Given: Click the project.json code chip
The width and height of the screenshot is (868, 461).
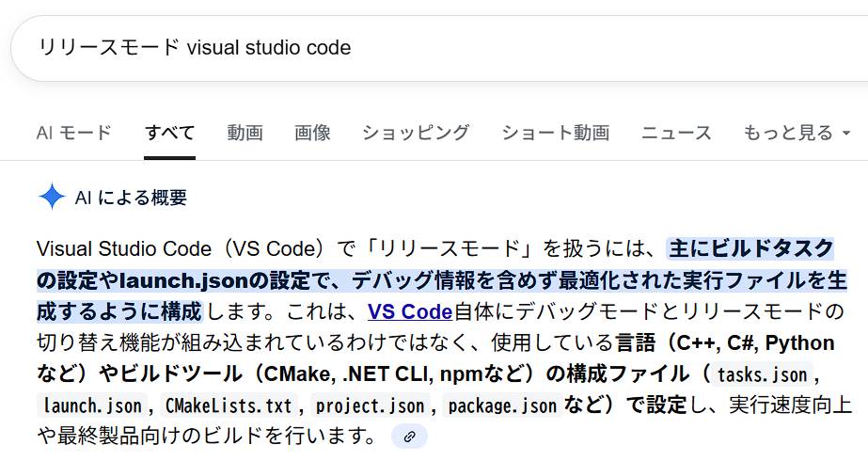Looking at the screenshot, I should (369, 406).
